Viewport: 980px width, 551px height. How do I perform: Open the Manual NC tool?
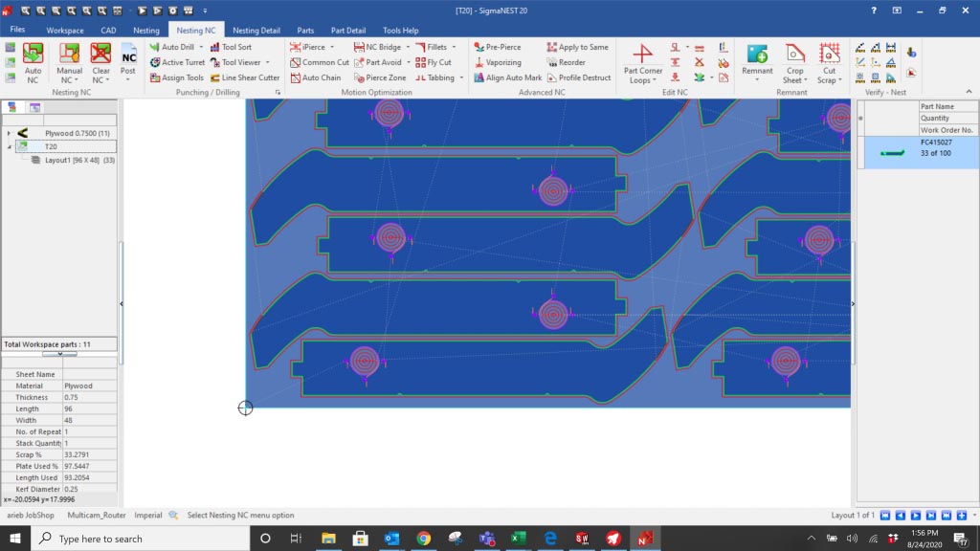69,63
